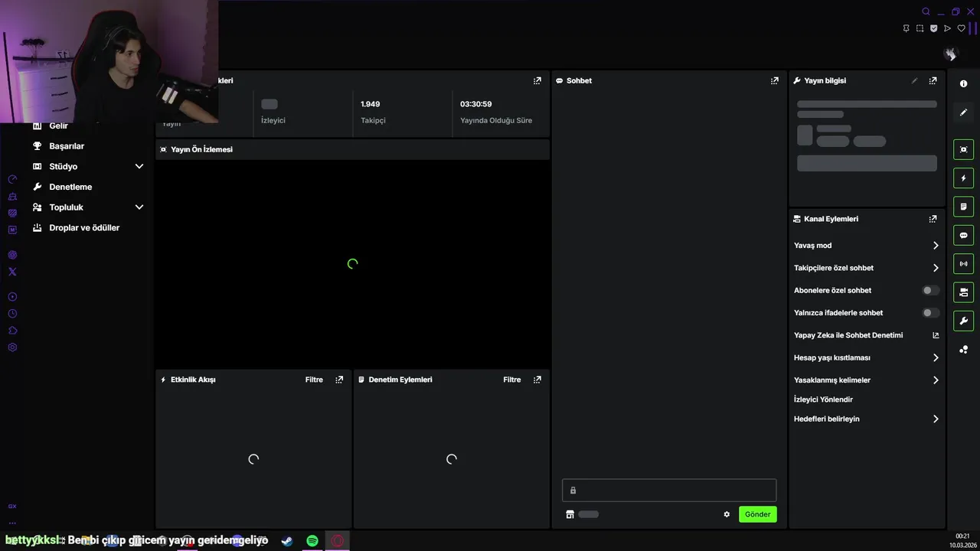The width and height of the screenshot is (980, 551).
Task: Edit stream info with pencil icon in Yayın bilgisi
Action: click(x=914, y=80)
